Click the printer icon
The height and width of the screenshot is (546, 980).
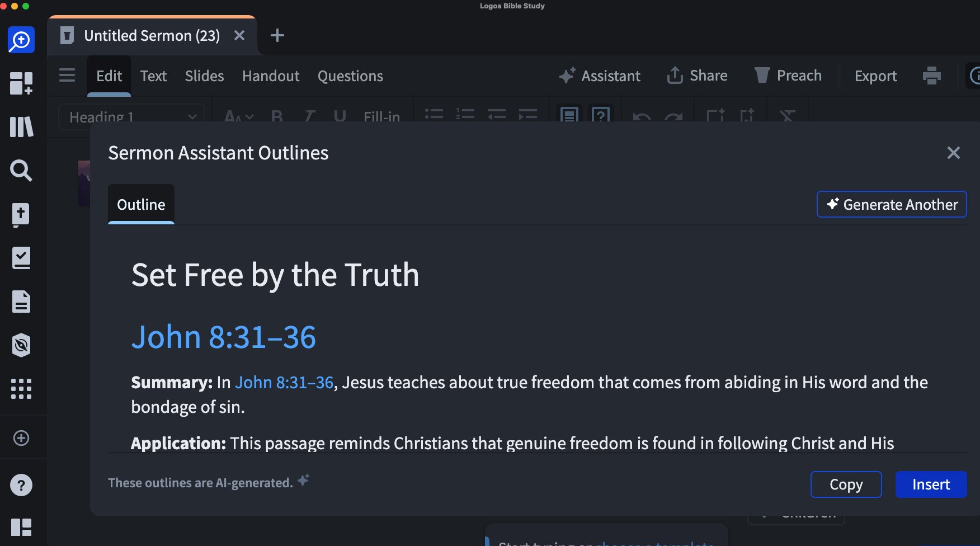coord(932,76)
